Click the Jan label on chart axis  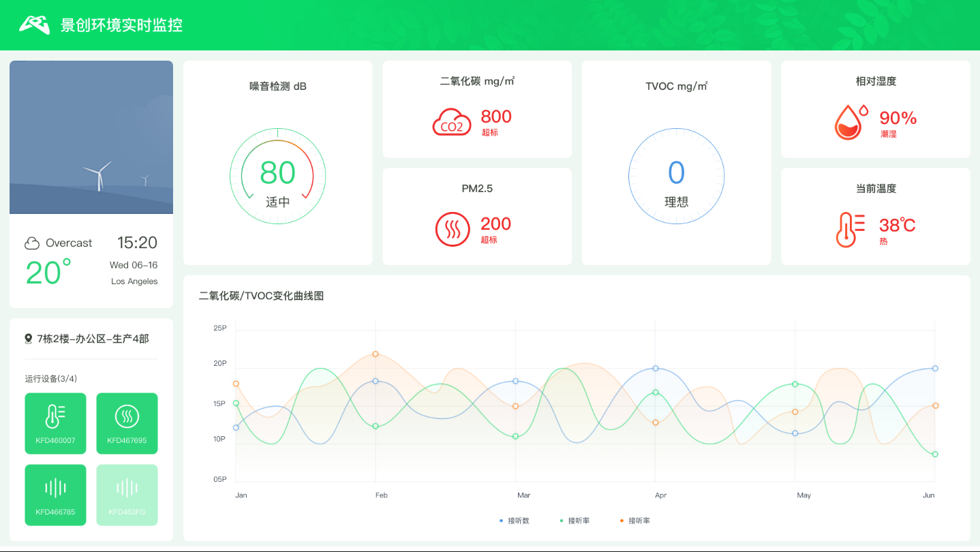(241, 495)
